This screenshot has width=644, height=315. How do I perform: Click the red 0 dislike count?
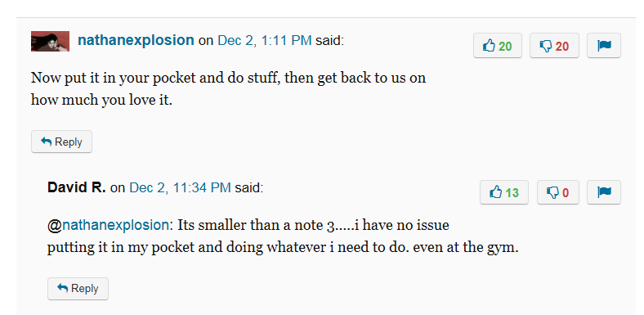tap(566, 192)
